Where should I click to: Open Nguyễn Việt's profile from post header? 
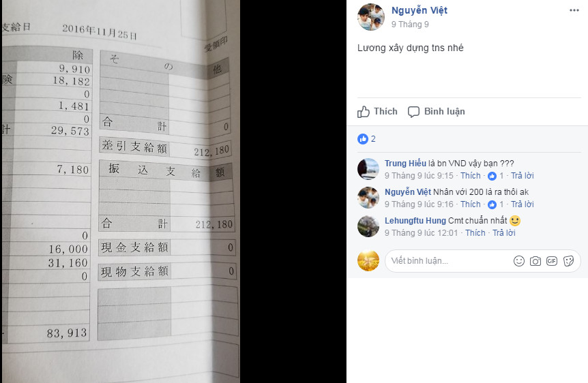(420, 10)
